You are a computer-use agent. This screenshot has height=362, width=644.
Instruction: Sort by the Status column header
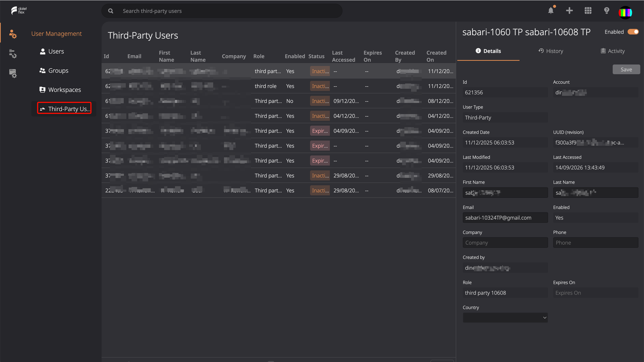tap(316, 56)
